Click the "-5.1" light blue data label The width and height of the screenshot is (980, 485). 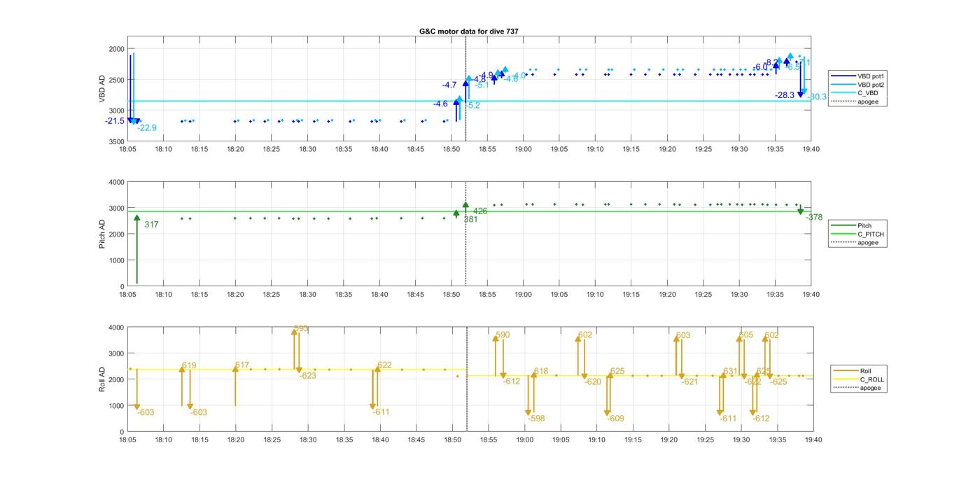[x=482, y=85]
